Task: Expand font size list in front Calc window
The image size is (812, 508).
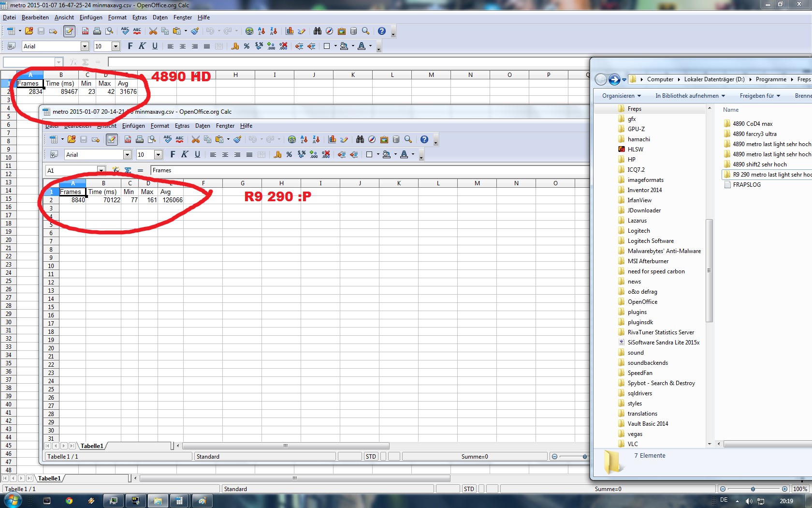Action: tap(158, 155)
